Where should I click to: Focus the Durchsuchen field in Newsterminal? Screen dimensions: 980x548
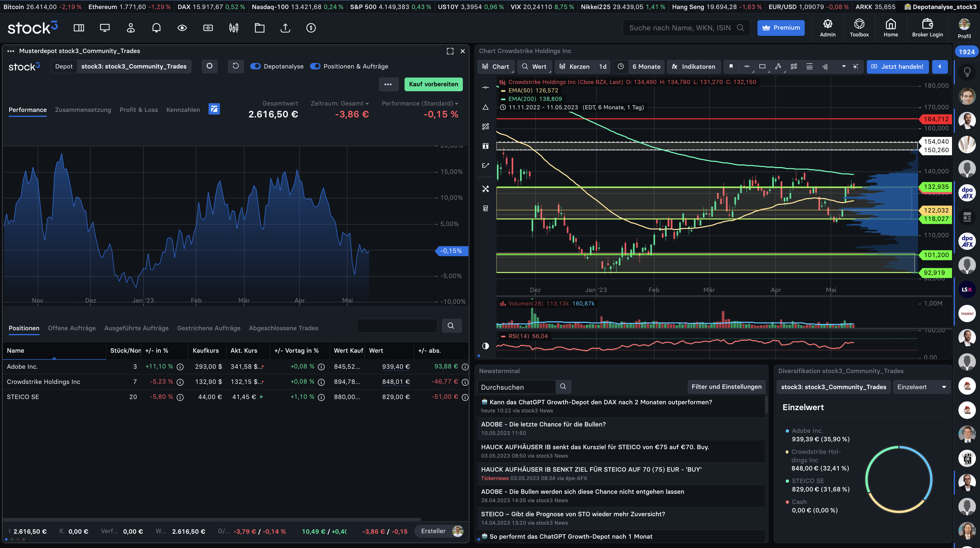[517, 387]
